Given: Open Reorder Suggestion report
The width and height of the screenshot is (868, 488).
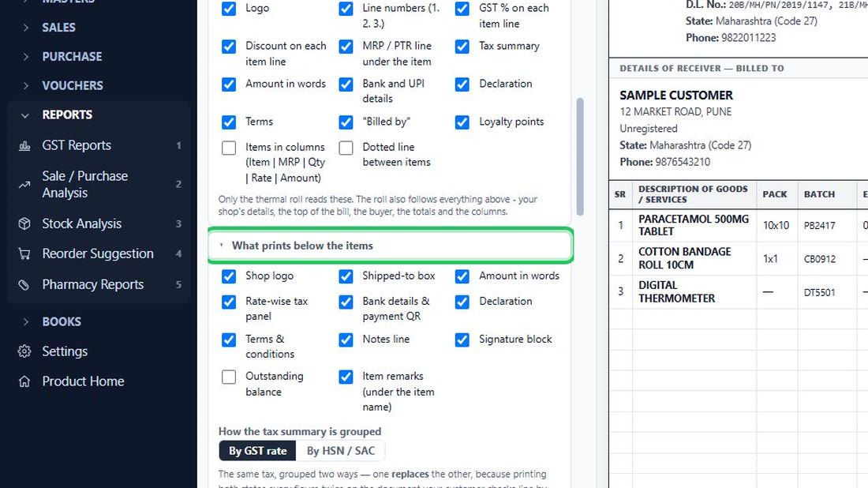Looking at the screenshot, I should click(99, 253).
